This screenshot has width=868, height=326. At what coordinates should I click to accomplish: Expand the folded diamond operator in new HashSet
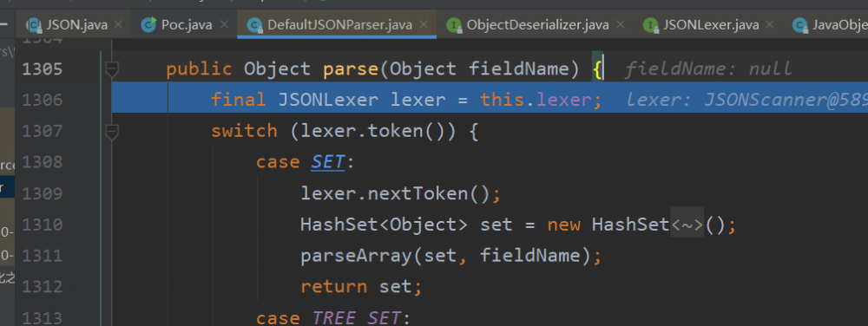[687, 225]
